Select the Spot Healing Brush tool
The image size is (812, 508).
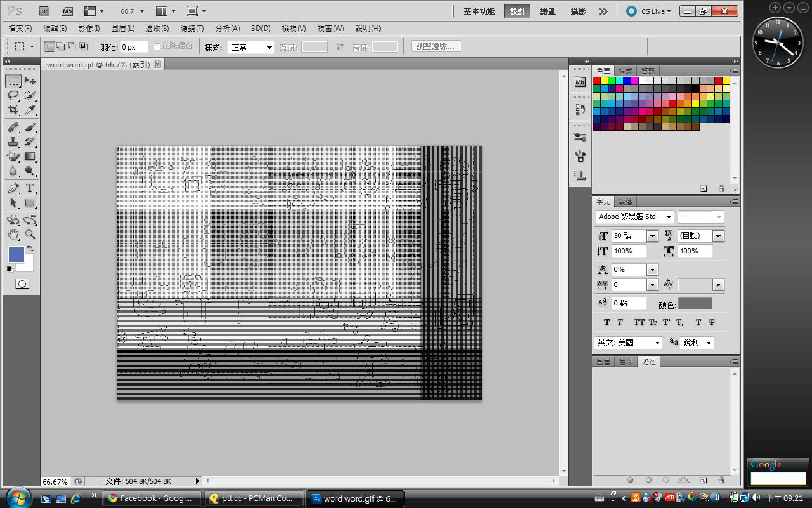click(13, 128)
